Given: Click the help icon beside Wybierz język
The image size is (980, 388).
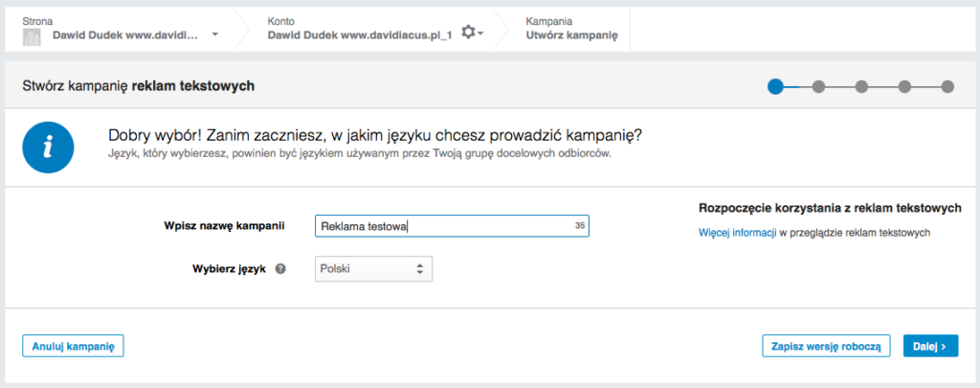Looking at the screenshot, I should pyautogui.click(x=280, y=269).
